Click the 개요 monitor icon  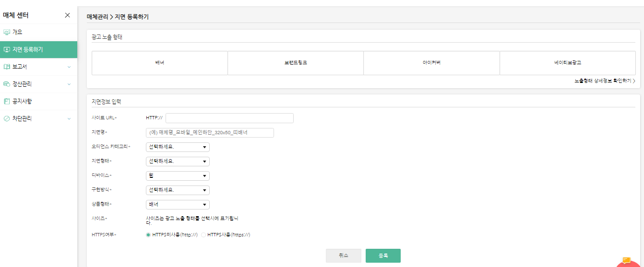pos(7,32)
